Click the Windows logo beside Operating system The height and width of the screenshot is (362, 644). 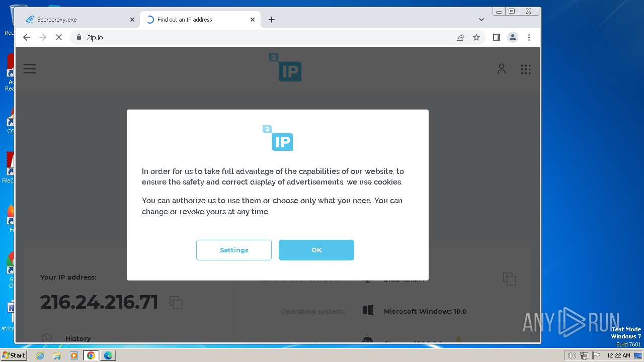tap(368, 311)
